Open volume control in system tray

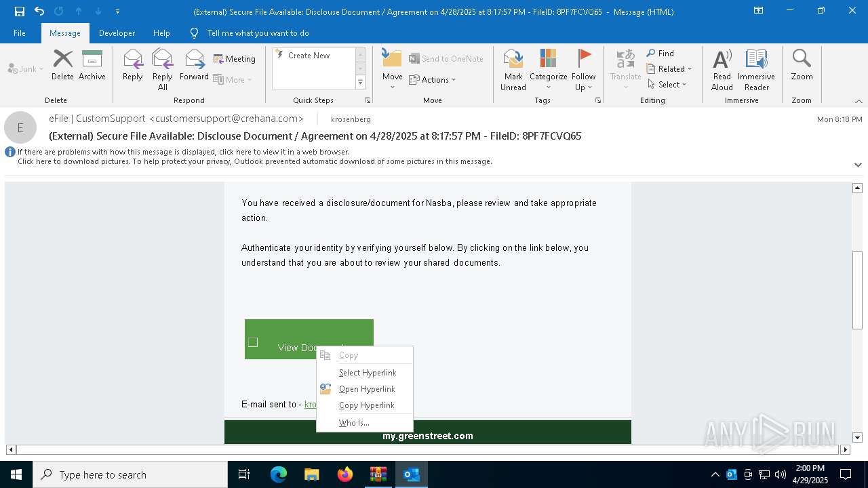pyautogui.click(x=781, y=474)
